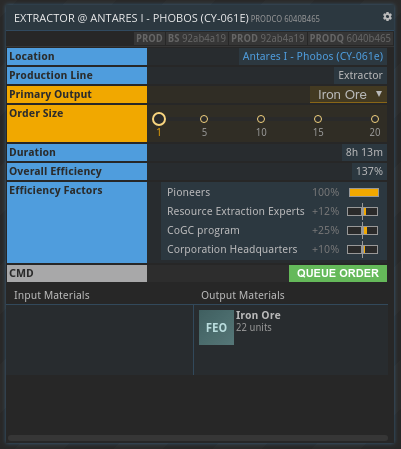Click the QUEUE ORDER button
Image resolution: width=401 pixels, height=449 pixels.
tap(338, 273)
